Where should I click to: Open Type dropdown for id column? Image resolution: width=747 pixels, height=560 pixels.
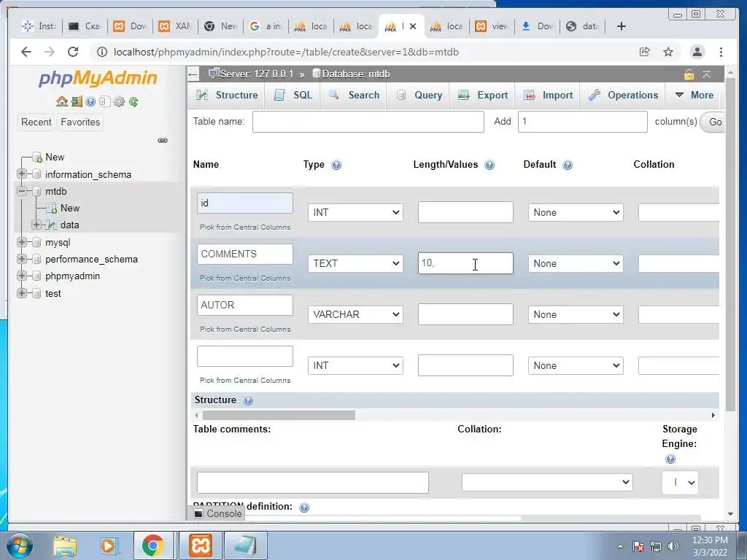pos(355,212)
